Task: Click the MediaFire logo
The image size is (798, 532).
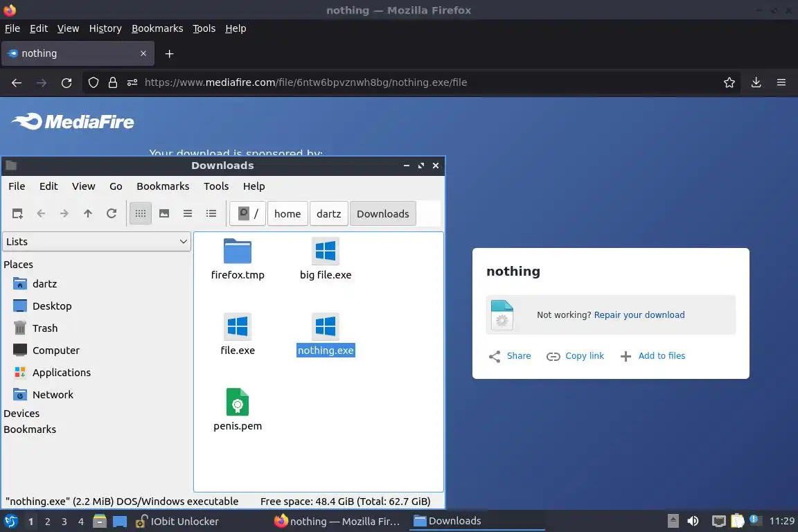Action: point(73,122)
